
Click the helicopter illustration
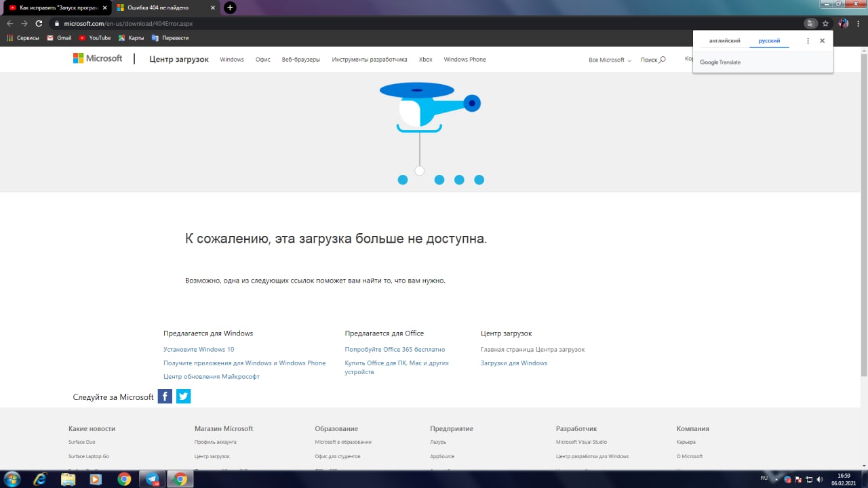pos(430,106)
